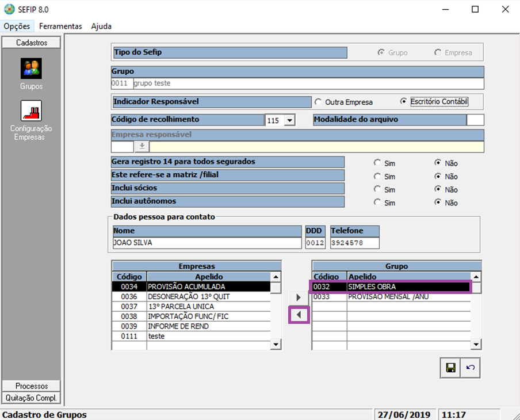Click the Modalidade do arquivo input box
Image resolution: width=520 pixels, height=420 pixels.
pyautogui.click(x=475, y=120)
